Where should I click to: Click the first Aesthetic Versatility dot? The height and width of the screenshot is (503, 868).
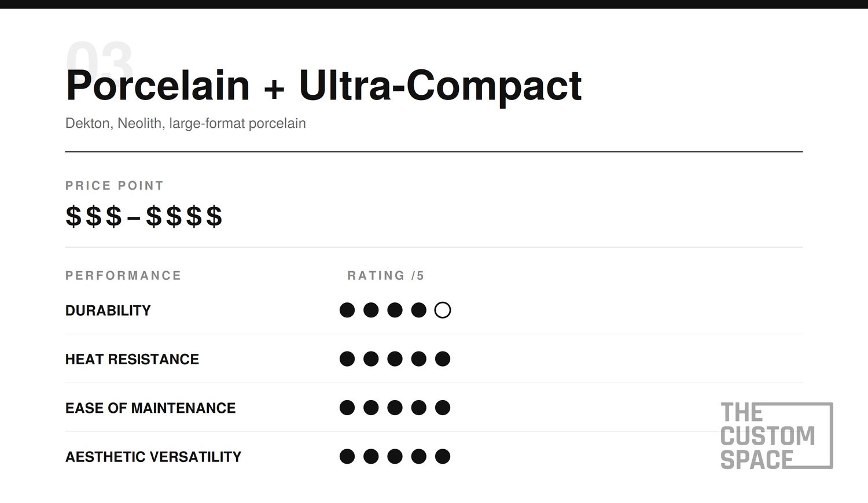point(347,457)
